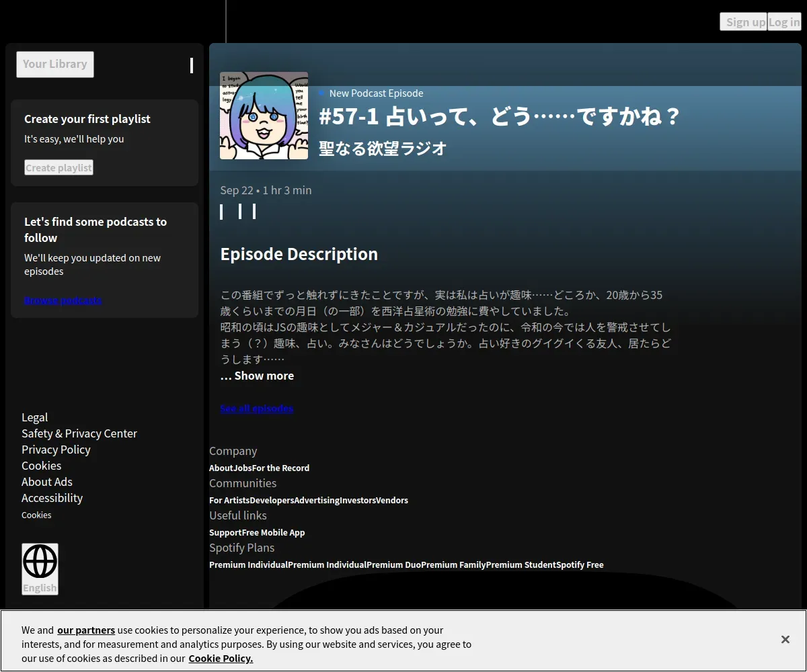Viewport: 807px width, 672px height.
Task: Click the Episode Description heading
Action: coord(299,254)
